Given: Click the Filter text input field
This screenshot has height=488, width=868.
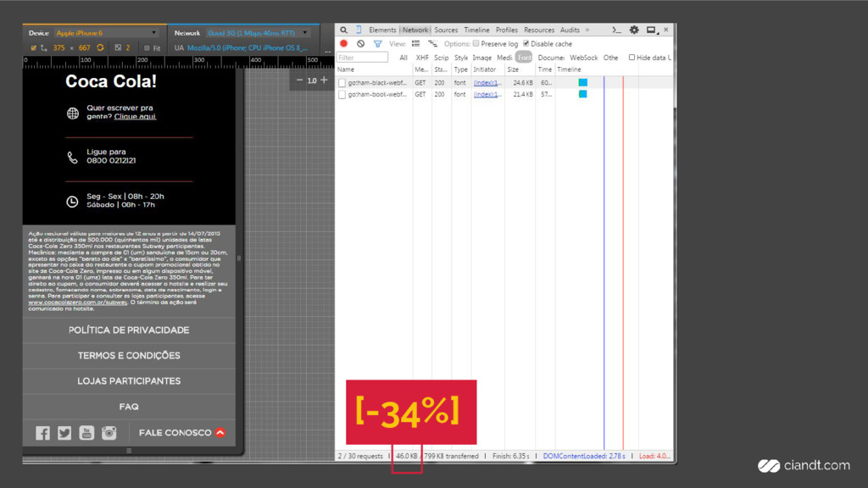Looking at the screenshot, I should pyautogui.click(x=363, y=58).
